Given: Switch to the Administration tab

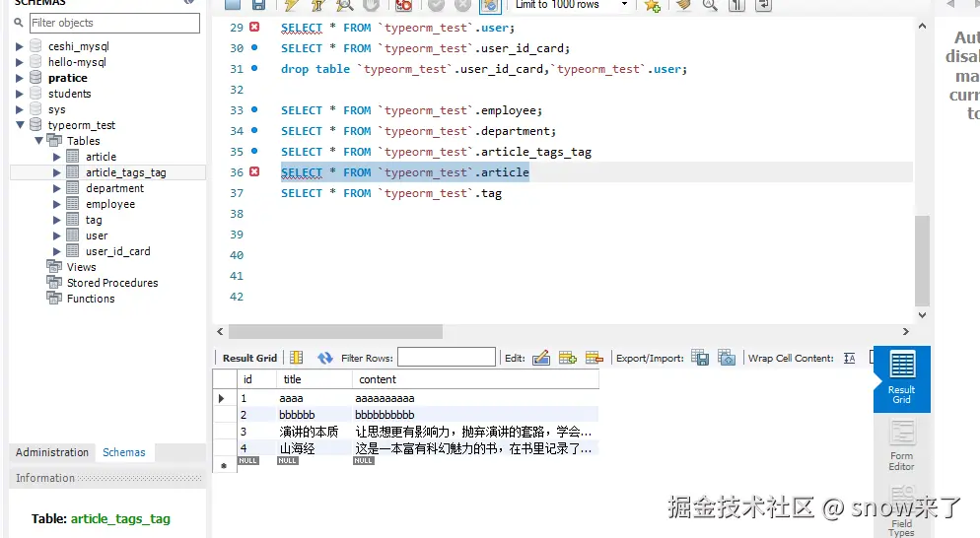Looking at the screenshot, I should click(x=52, y=452).
